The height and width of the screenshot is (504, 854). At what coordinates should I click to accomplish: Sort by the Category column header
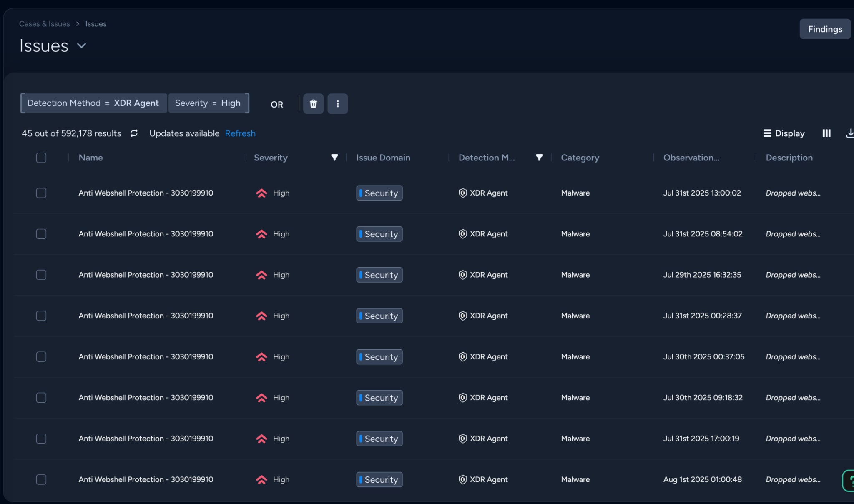click(x=580, y=158)
